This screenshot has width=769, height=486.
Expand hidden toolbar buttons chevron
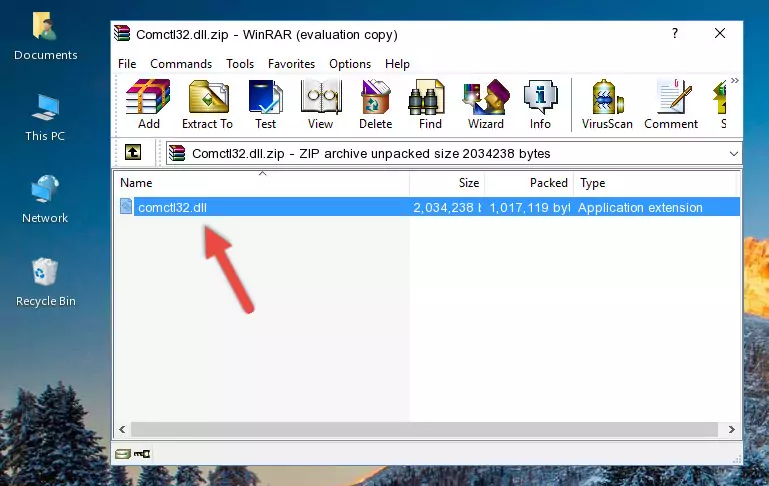tap(734, 80)
